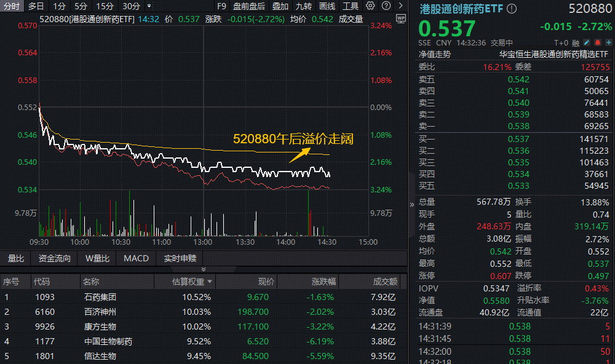Collapse the quote panel via the » arrow
This screenshot has height=364, width=615.
pos(411,205)
